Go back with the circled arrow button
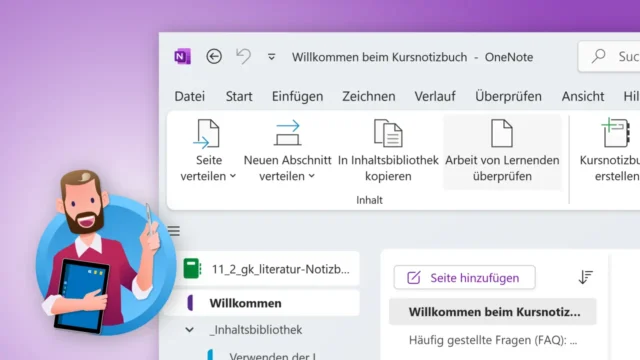Screen dimensions: 640x360 (214, 56)
